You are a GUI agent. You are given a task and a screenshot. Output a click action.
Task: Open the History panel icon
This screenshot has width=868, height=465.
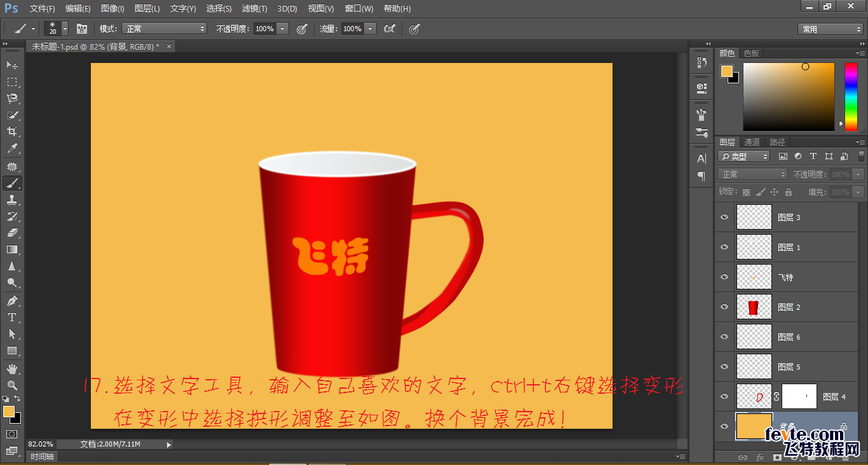coord(702,62)
